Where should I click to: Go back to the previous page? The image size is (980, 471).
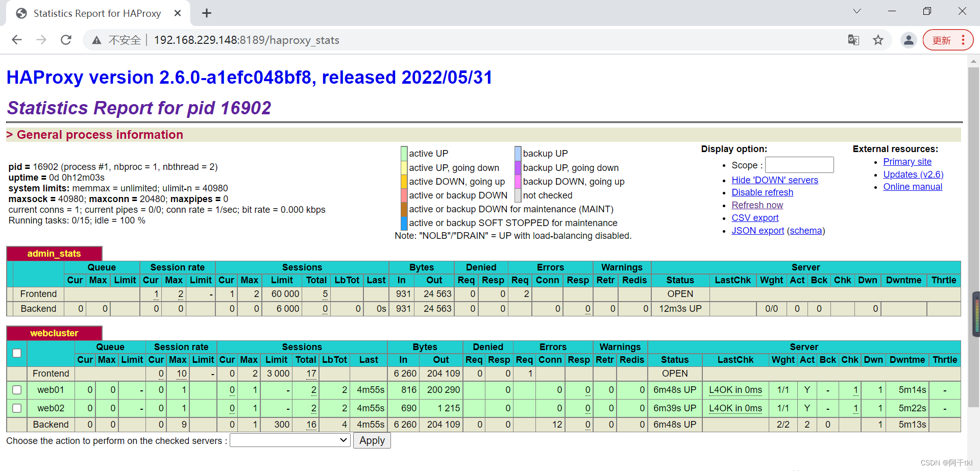(x=17, y=40)
